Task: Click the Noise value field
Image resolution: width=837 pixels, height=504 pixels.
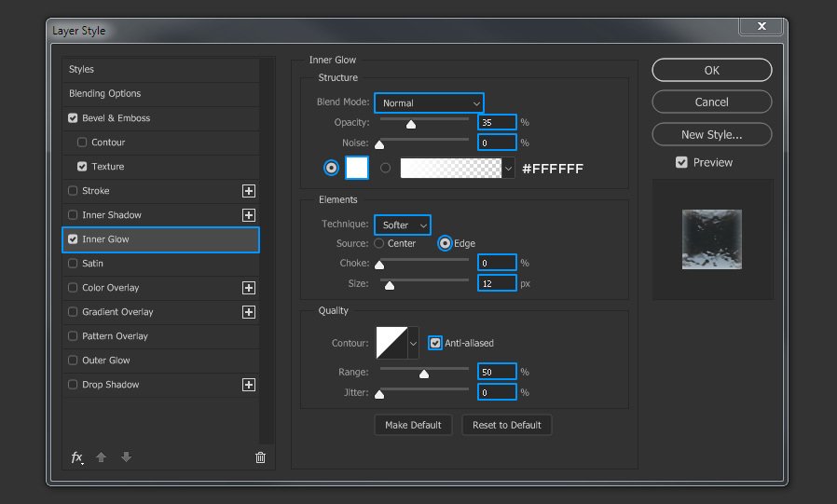Action: click(497, 143)
